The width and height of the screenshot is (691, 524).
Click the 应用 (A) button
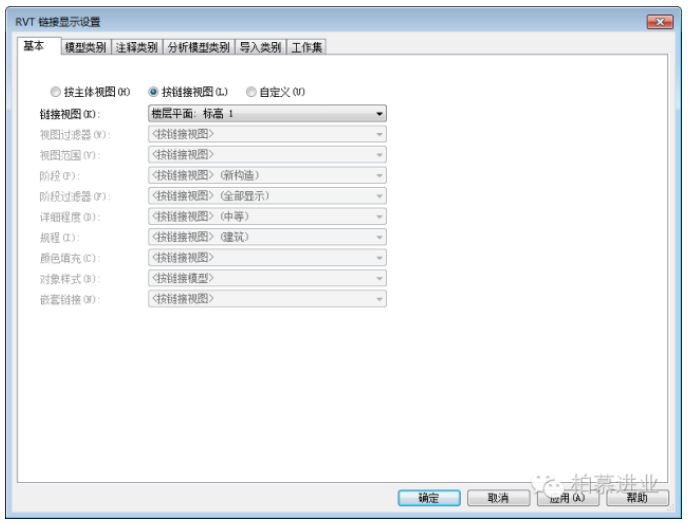pyautogui.click(x=568, y=498)
